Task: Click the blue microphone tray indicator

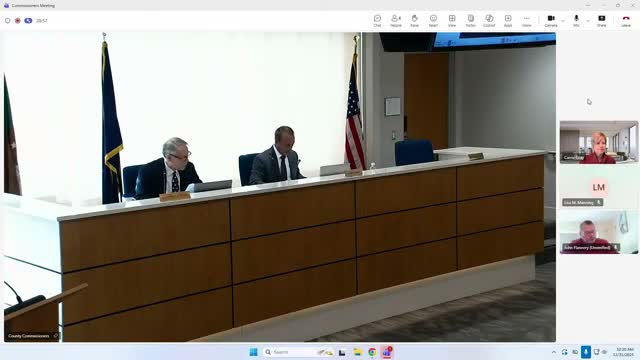Action: click(x=586, y=352)
